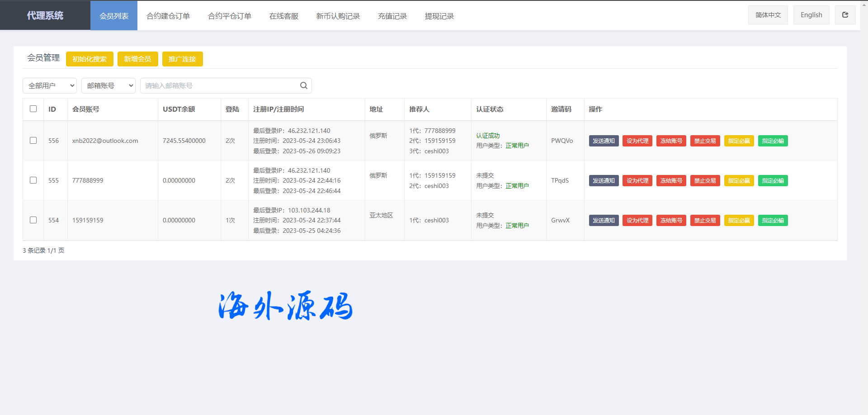
Task: Expand the 邮箱账号 search type dropdown
Action: tap(108, 85)
